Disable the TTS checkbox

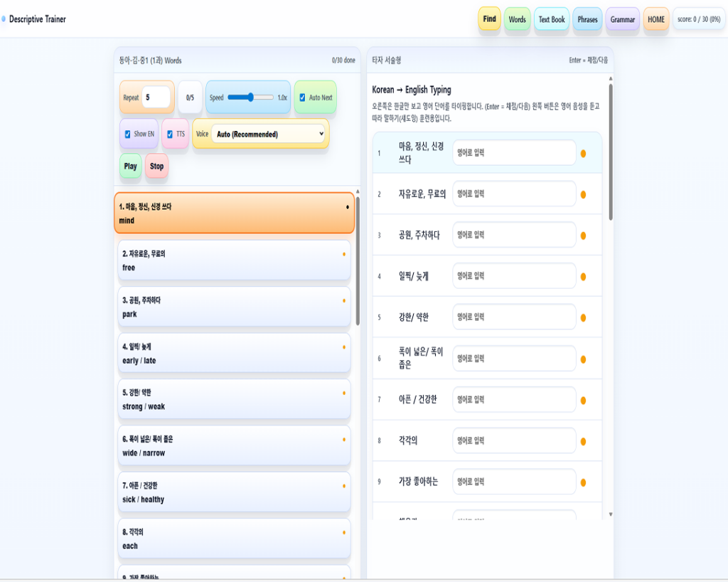pyautogui.click(x=169, y=134)
